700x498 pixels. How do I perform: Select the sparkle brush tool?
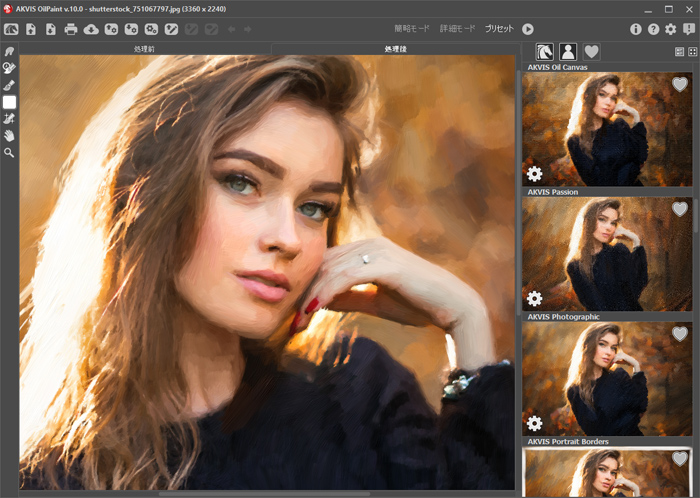pyautogui.click(x=9, y=119)
